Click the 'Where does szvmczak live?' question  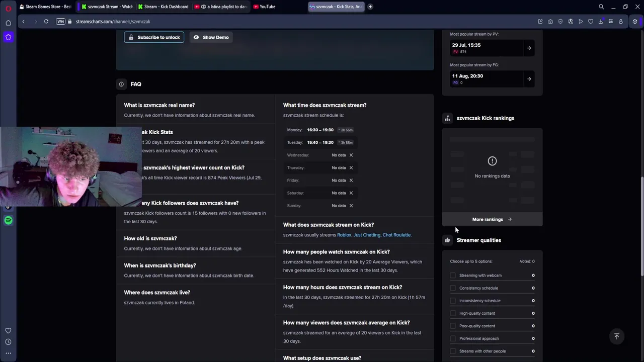click(x=157, y=292)
